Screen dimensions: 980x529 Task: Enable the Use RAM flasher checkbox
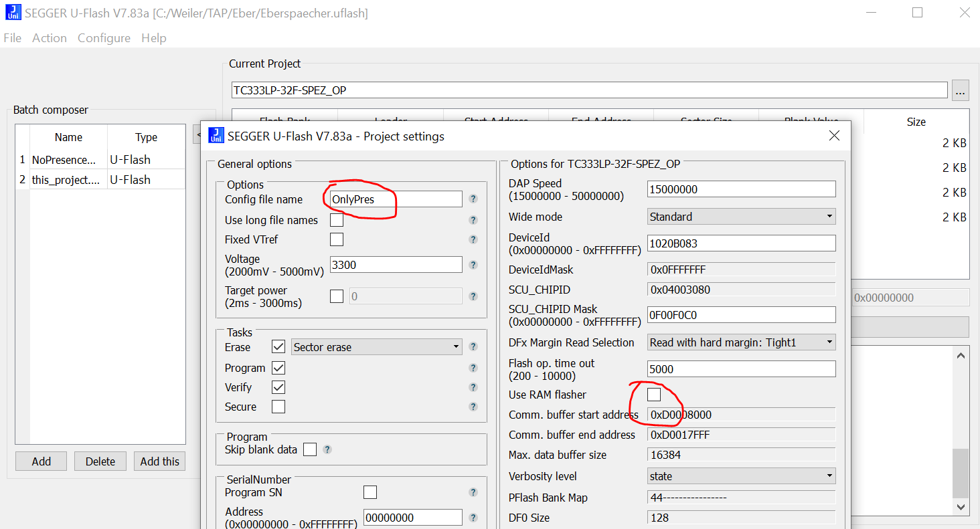click(654, 395)
